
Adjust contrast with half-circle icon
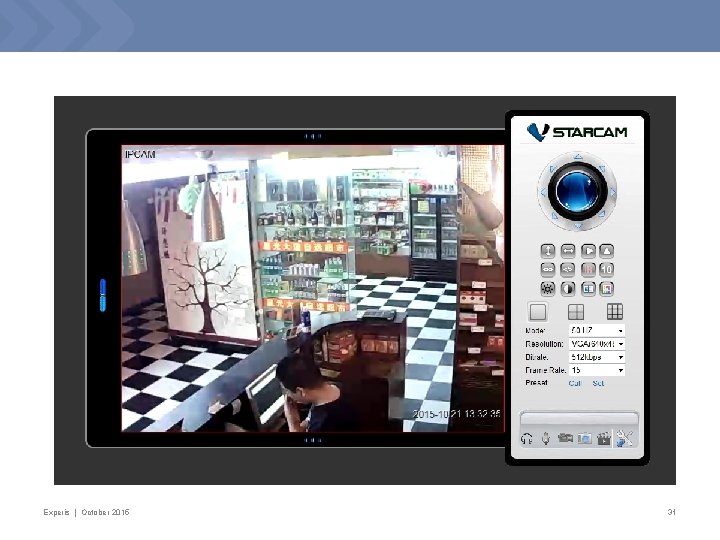click(x=568, y=288)
